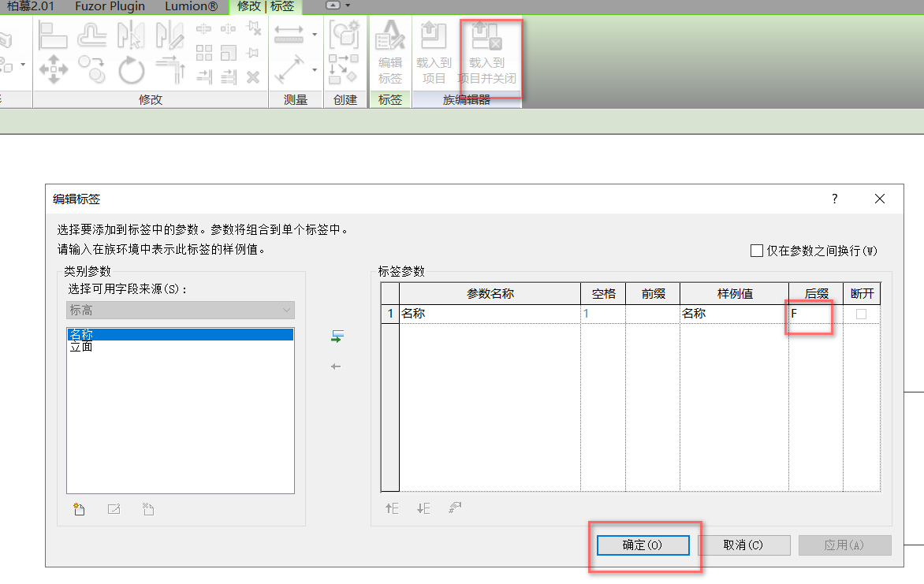Click the 参数名称 cell 名称 in row 1

[490, 314]
